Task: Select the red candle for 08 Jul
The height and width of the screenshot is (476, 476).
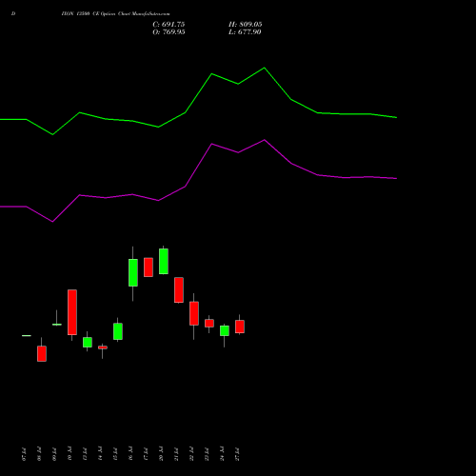Action: 42,353
